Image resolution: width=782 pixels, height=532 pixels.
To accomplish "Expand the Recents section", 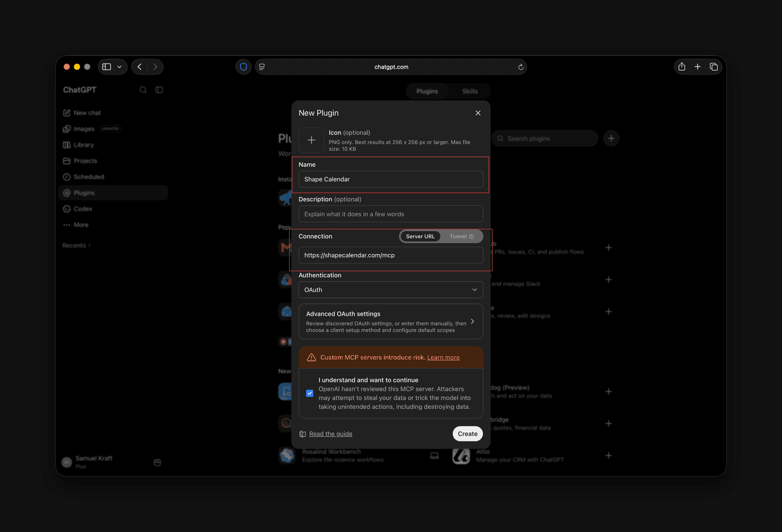I will 76,245.
